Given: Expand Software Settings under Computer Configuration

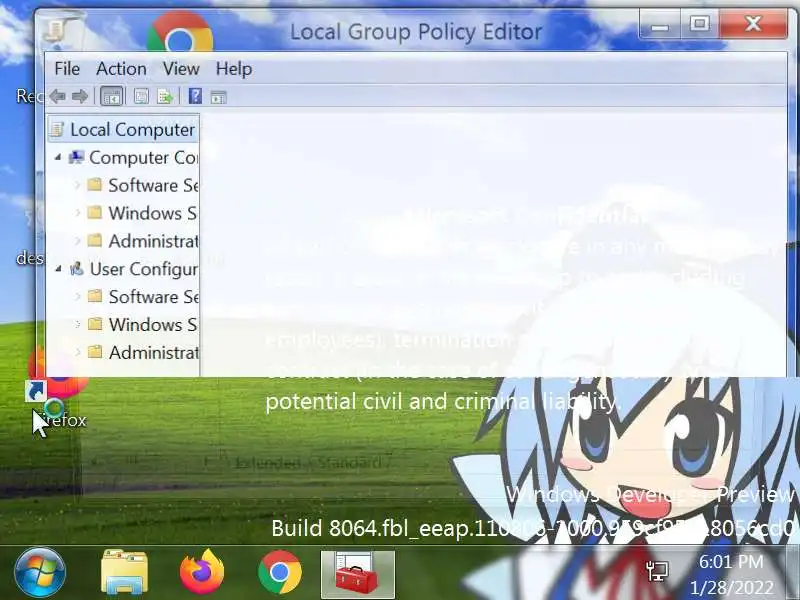Looking at the screenshot, I should pyautogui.click(x=78, y=185).
